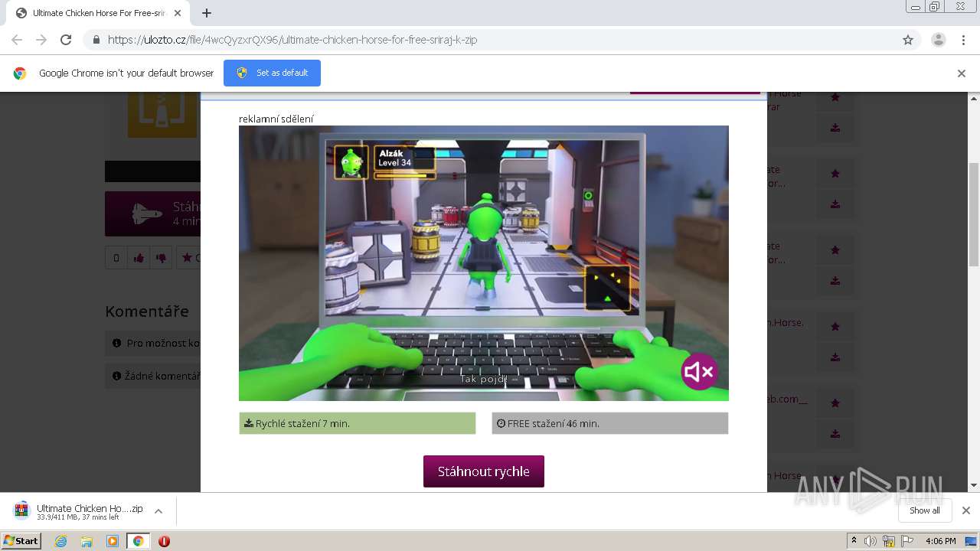Image resolution: width=980 pixels, height=551 pixels.
Task: Open a new browser tab
Action: (206, 13)
